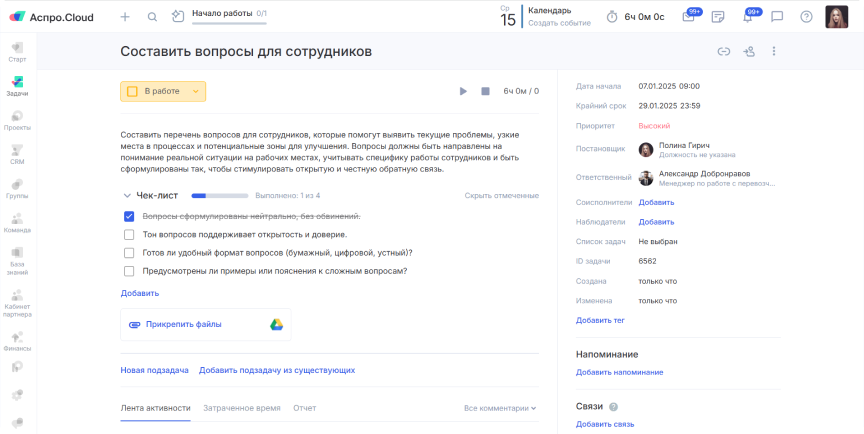Screen dimensions: 864x434
Task: Open the three-dot task menu
Action: pyautogui.click(x=774, y=51)
